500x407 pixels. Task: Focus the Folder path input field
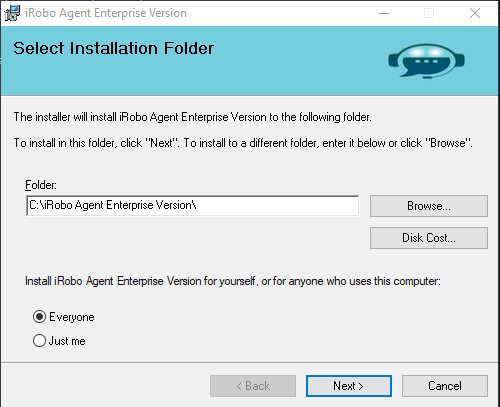click(x=193, y=206)
